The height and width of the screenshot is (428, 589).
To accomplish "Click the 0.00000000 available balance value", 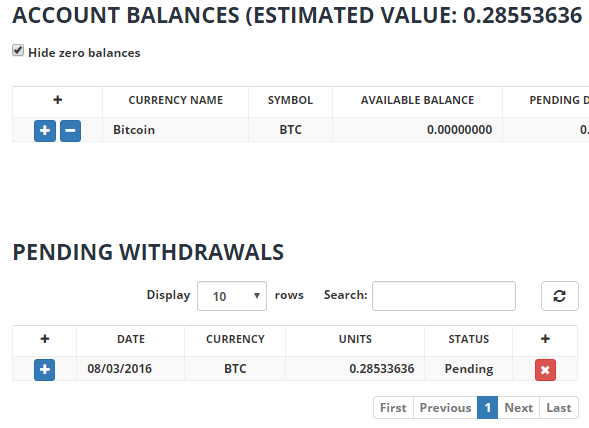I will [x=459, y=130].
